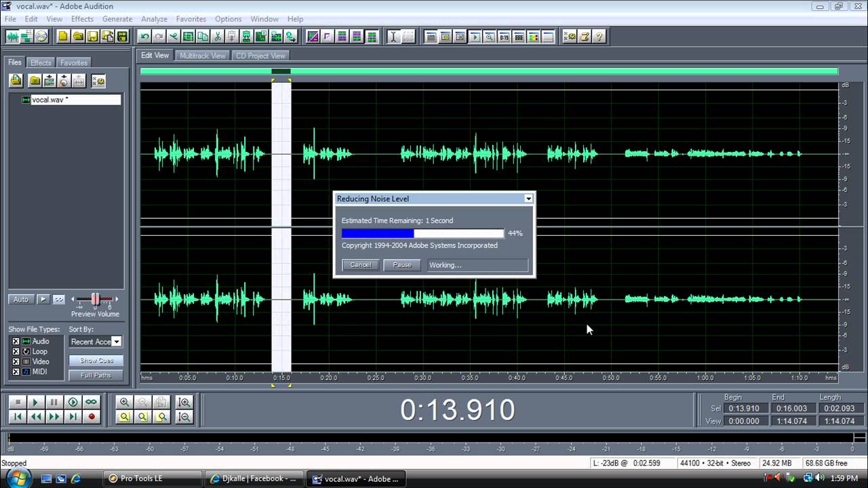Screen dimensions: 868x488
Task: Open the Favorites menu in the menu bar
Action: (191, 19)
